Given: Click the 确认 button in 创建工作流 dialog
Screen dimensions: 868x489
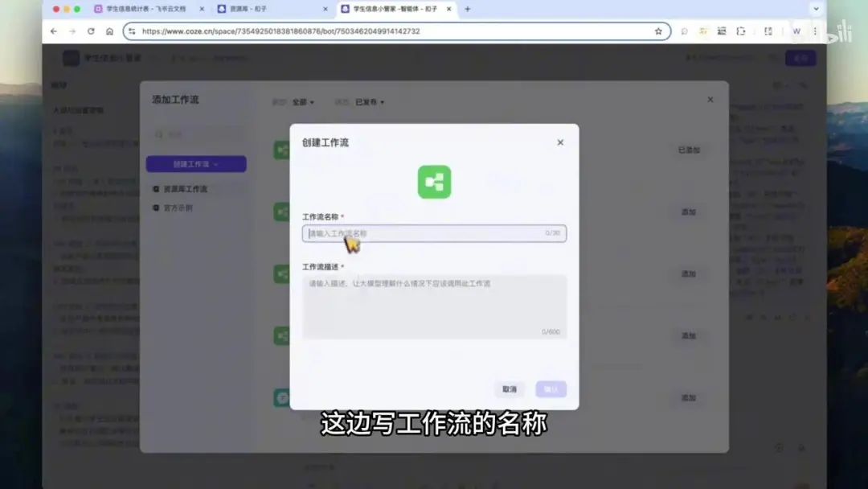Looking at the screenshot, I should pyautogui.click(x=551, y=389).
